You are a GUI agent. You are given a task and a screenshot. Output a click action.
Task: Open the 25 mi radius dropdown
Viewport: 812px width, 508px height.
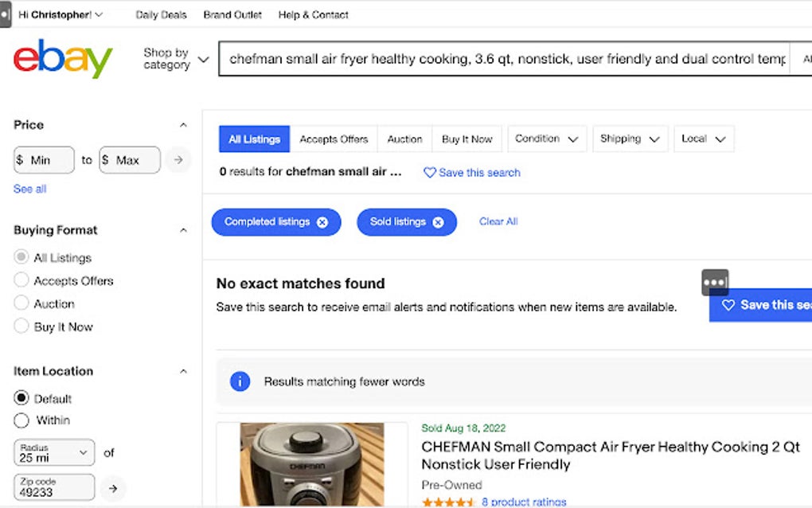click(x=53, y=452)
